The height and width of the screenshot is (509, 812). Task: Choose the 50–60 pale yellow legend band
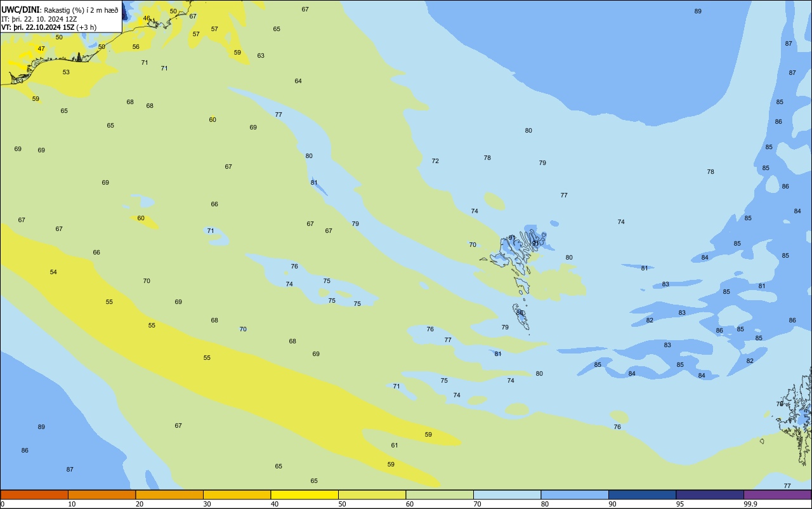pyautogui.click(x=372, y=494)
